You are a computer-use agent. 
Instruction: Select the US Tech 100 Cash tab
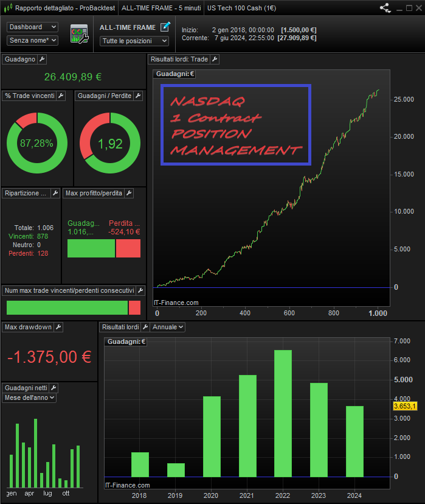pos(241,8)
